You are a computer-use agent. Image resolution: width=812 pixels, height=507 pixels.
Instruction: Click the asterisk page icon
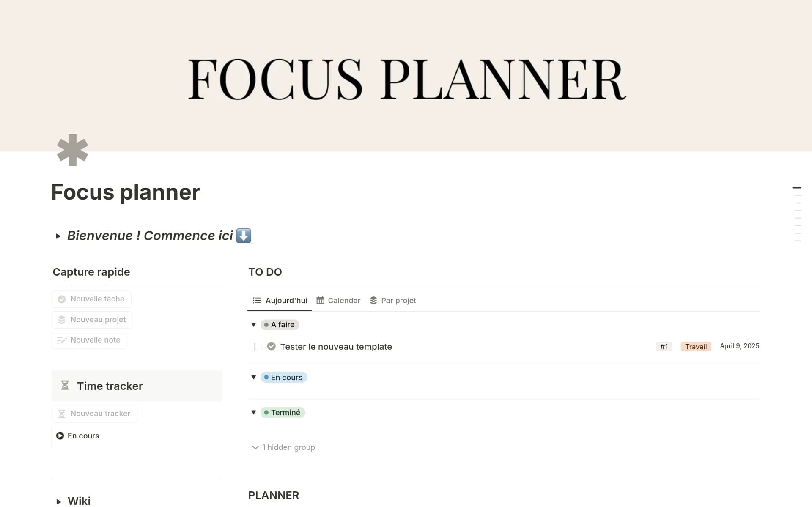[x=72, y=150]
